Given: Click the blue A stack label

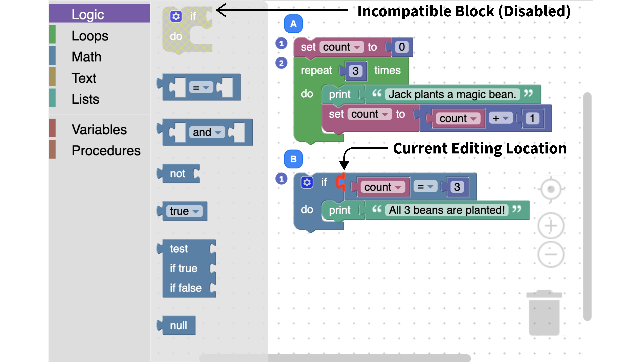Looking at the screenshot, I should pyautogui.click(x=293, y=24).
